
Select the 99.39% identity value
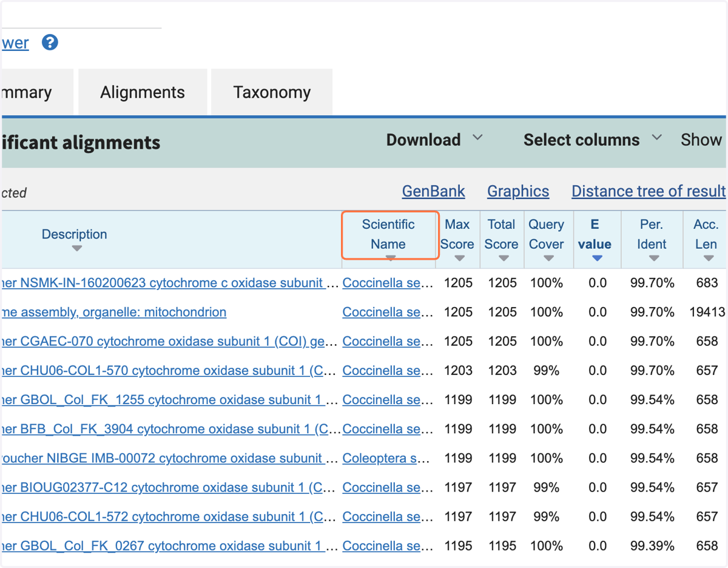click(652, 546)
